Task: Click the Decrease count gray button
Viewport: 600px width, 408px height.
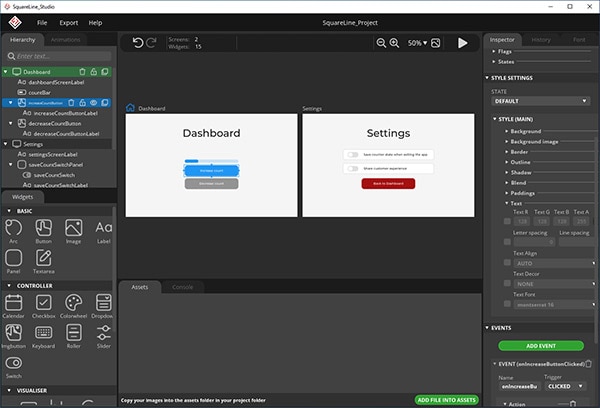Action: tap(212, 184)
